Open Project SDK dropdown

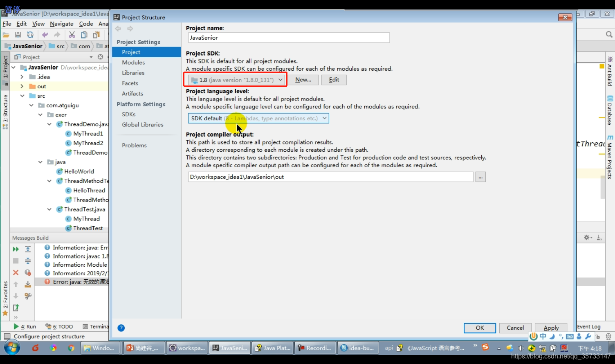(236, 80)
